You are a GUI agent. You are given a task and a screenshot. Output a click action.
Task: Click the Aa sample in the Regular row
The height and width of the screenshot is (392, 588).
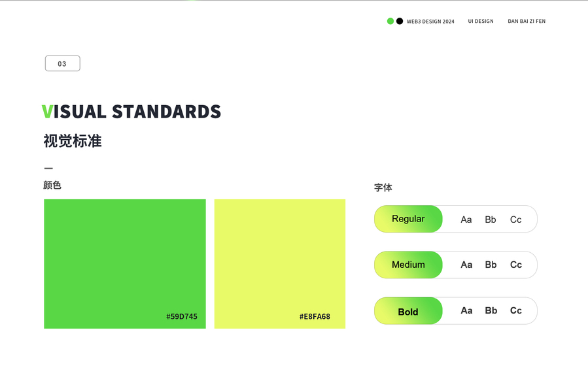[x=466, y=220]
